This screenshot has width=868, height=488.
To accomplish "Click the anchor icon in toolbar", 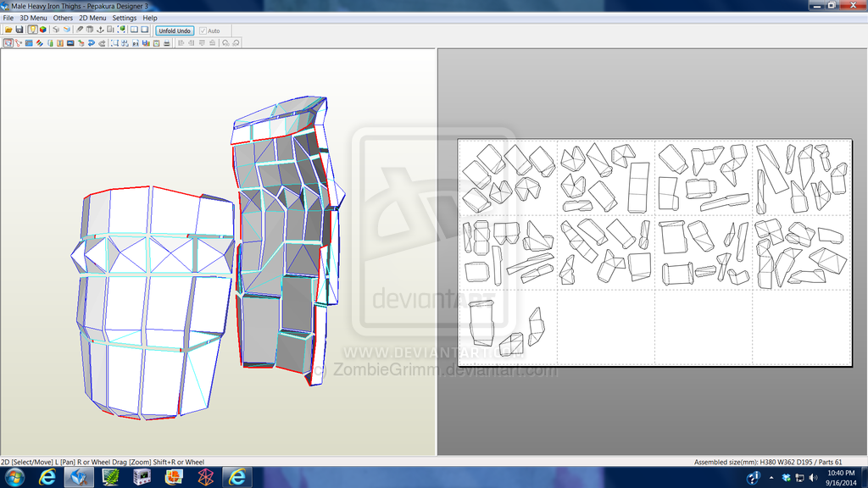I will [100, 30].
